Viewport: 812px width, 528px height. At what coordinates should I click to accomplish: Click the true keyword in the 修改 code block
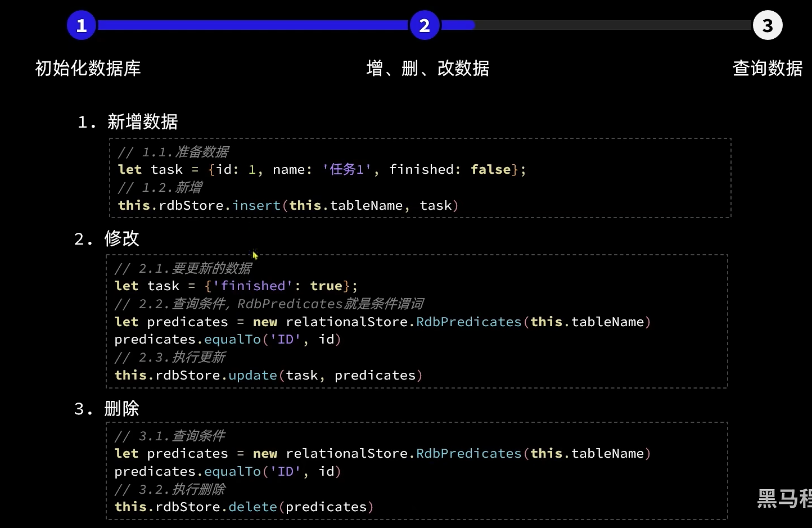click(x=326, y=286)
